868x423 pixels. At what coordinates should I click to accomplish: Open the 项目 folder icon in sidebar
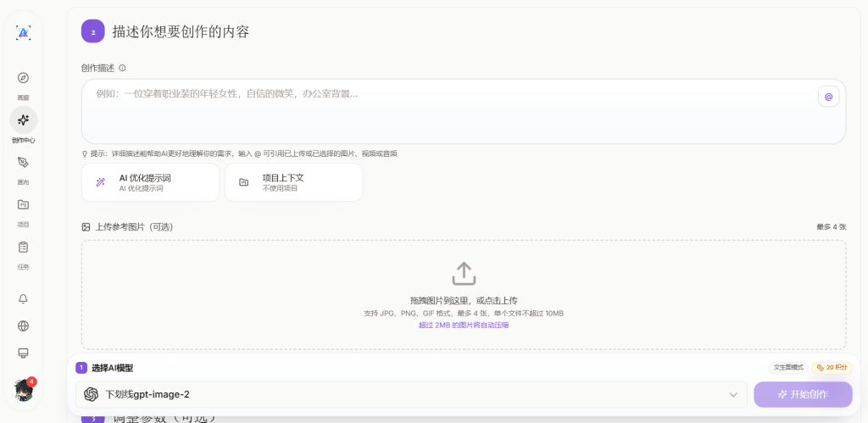[x=23, y=204]
